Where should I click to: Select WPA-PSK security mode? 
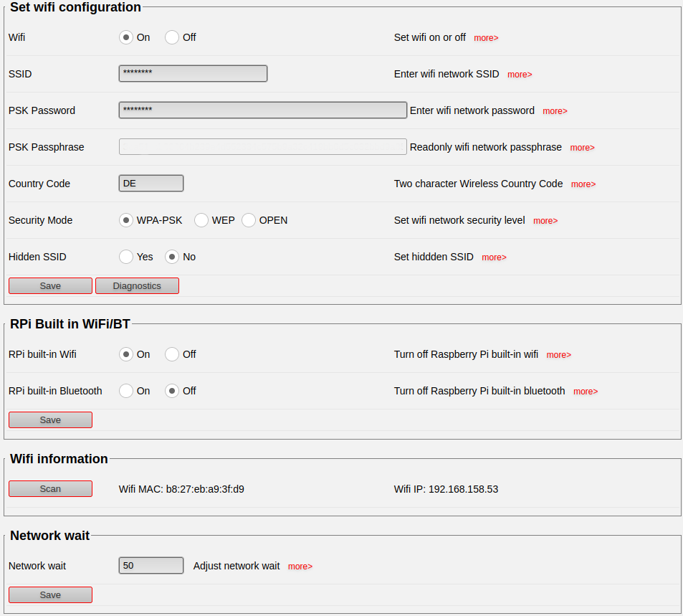(125, 220)
